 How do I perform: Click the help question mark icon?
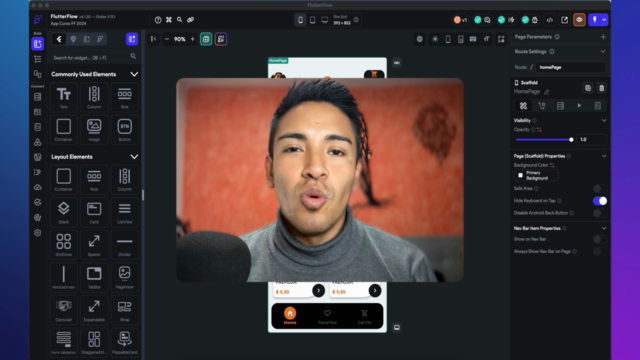[158, 20]
